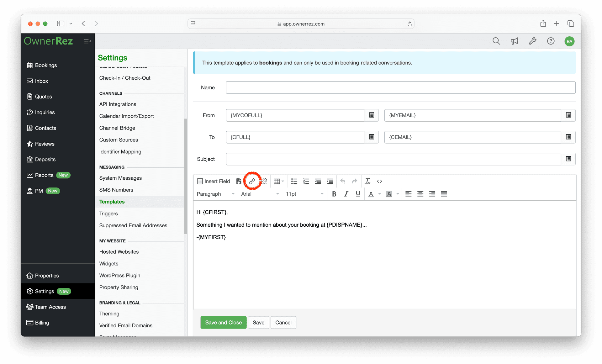Click the table insert icon
This screenshot has width=602, height=364.
(277, 181)
